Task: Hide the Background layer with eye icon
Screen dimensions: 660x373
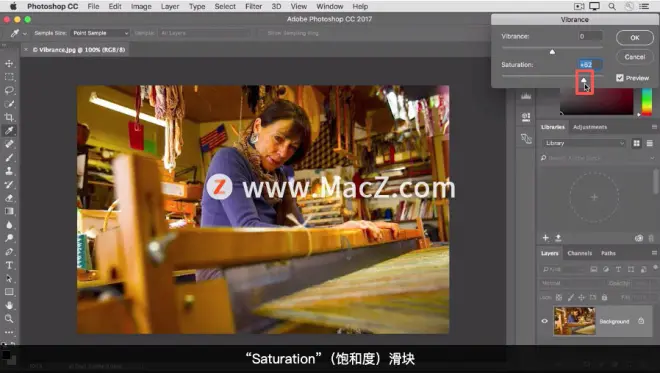Action: [544, 321]
